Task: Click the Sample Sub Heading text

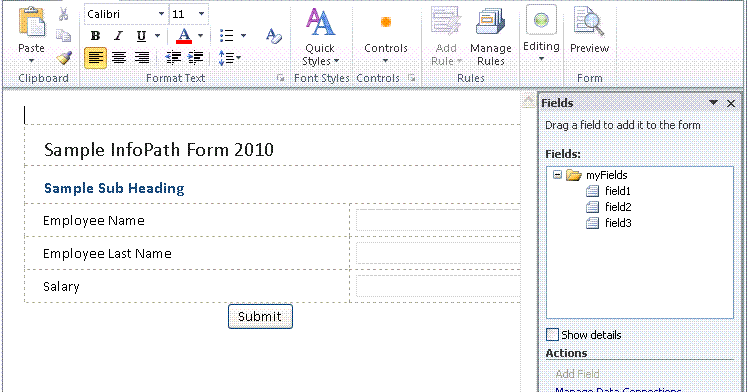Action: coord(114,188)
